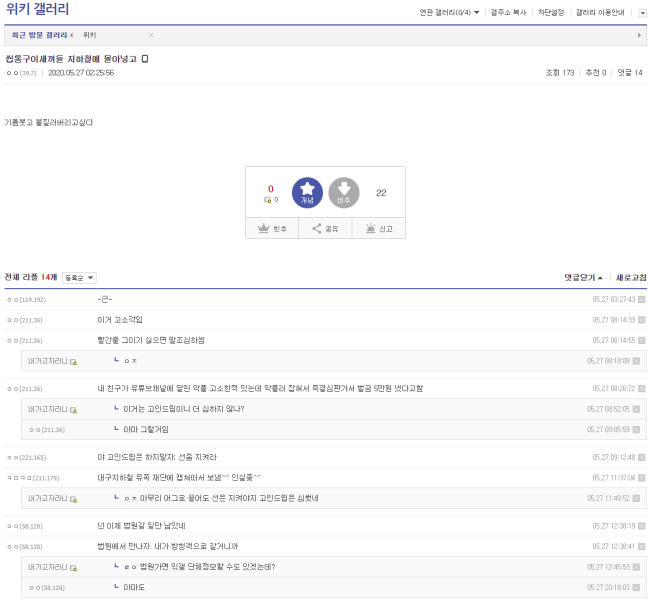Open 차단설정 block settings

pos(551,12)
